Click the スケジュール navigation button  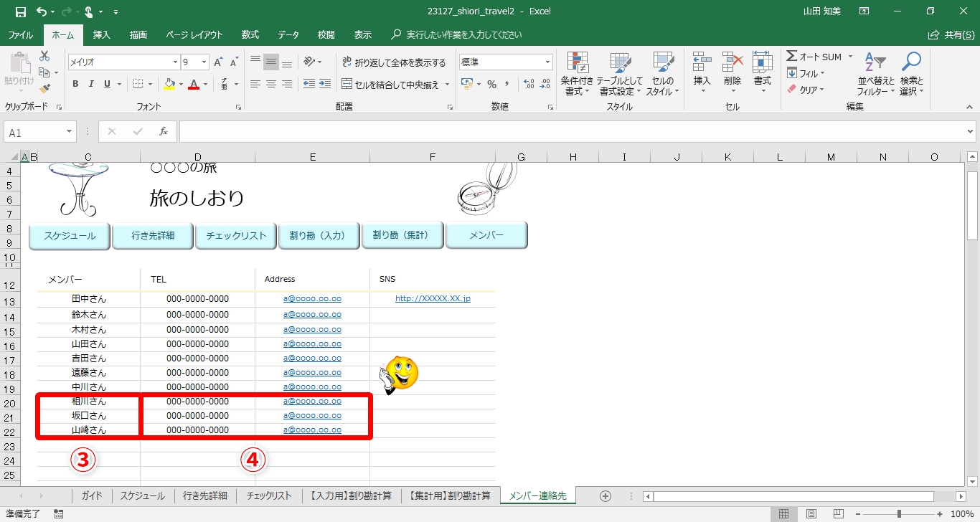[x=70, y=235]
